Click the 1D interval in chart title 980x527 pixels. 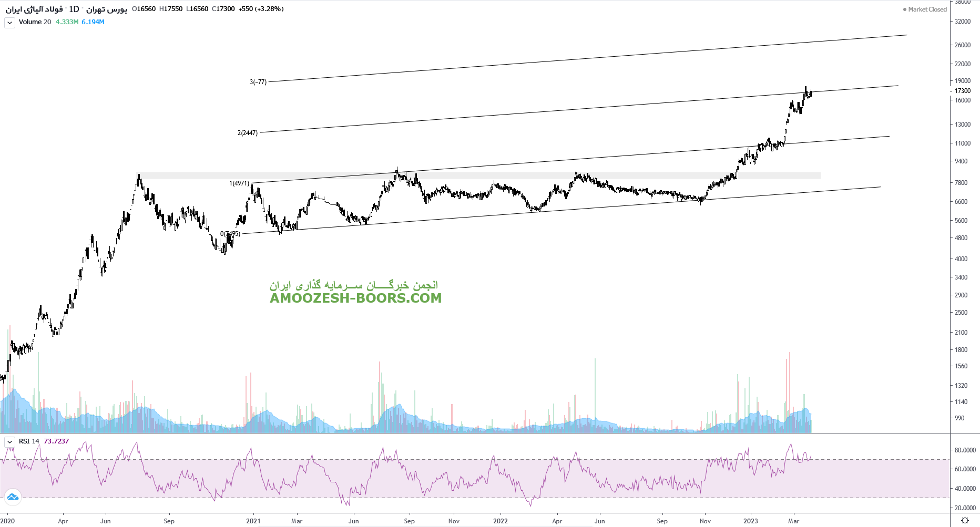[x=74, y=9]
